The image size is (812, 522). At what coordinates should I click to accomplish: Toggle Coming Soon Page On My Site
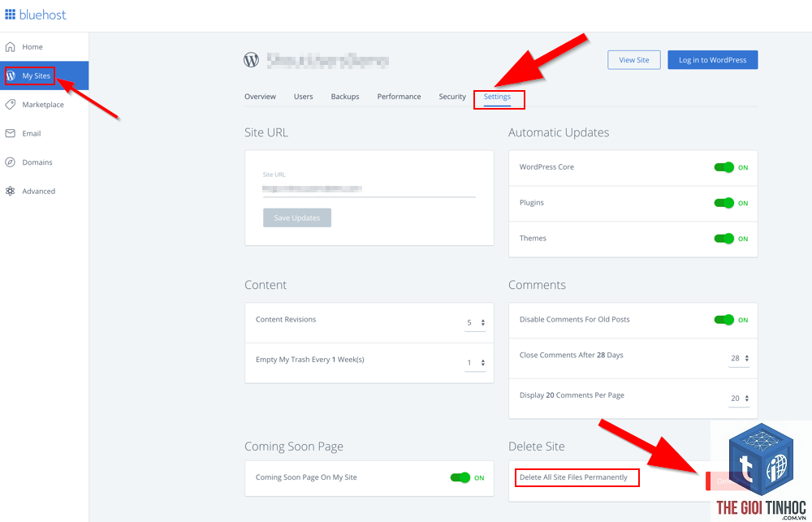(x=460, y=477)
